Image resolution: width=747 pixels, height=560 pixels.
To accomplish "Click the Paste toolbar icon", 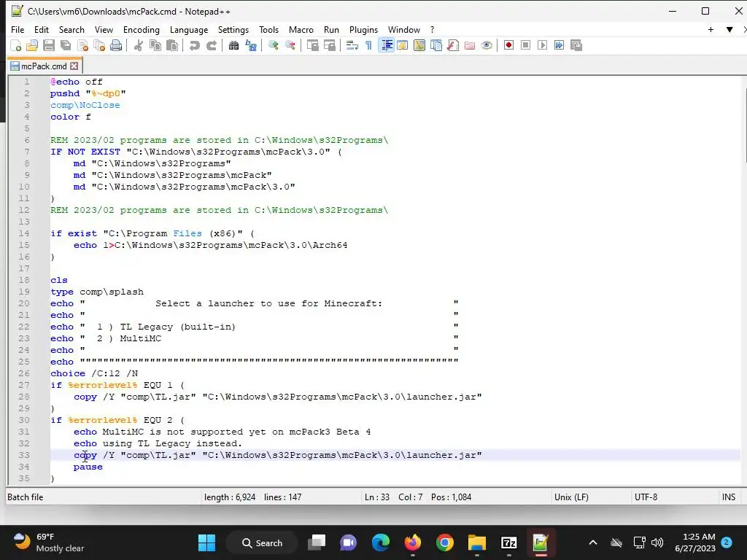I will [172, 45].
